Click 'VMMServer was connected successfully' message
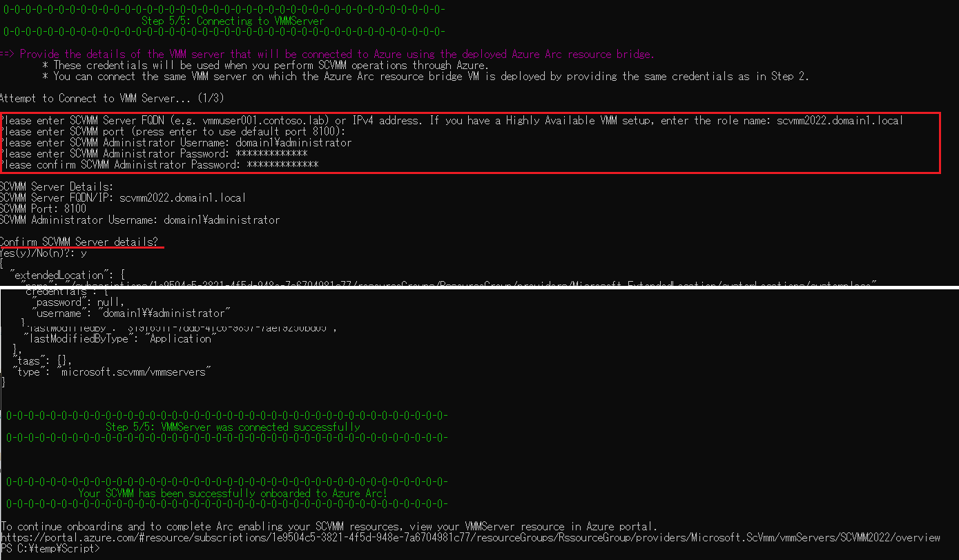Image resolution: width=959 pixels, height=560 pixels. [233, 427]
